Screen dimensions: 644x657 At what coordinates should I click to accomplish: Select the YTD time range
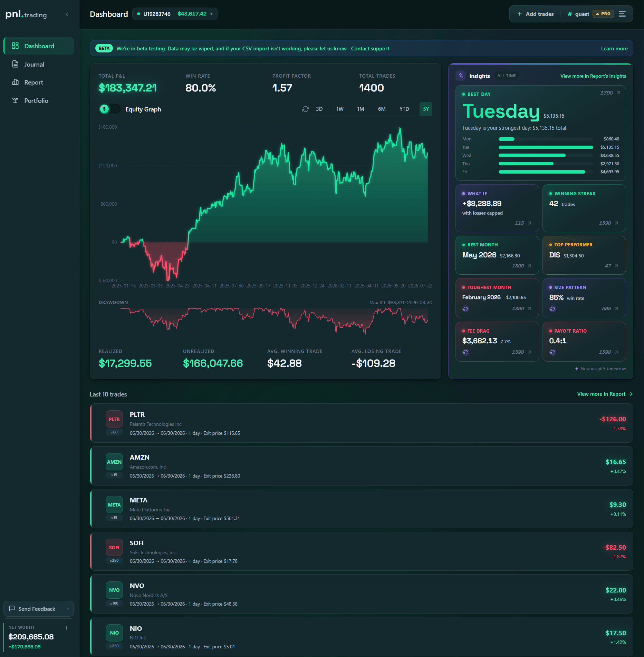click(404, 109)
